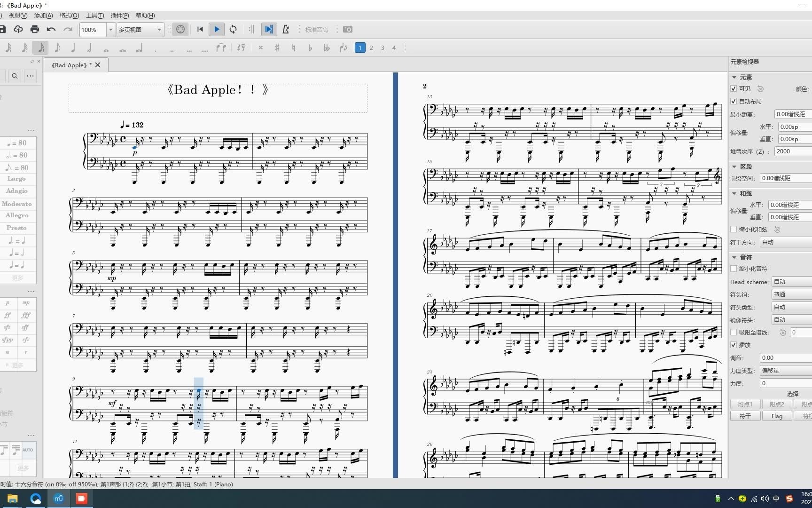Open the 视图(V) menu

pos(18,16)
